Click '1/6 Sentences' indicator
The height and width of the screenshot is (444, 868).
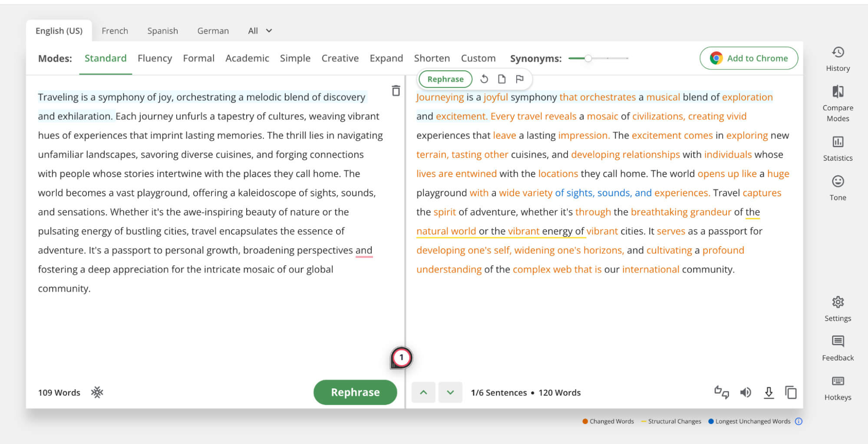498,392
